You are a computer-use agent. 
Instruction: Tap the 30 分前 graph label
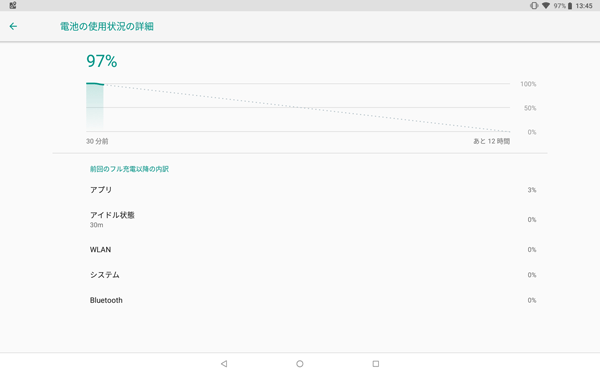click(97, 141)
